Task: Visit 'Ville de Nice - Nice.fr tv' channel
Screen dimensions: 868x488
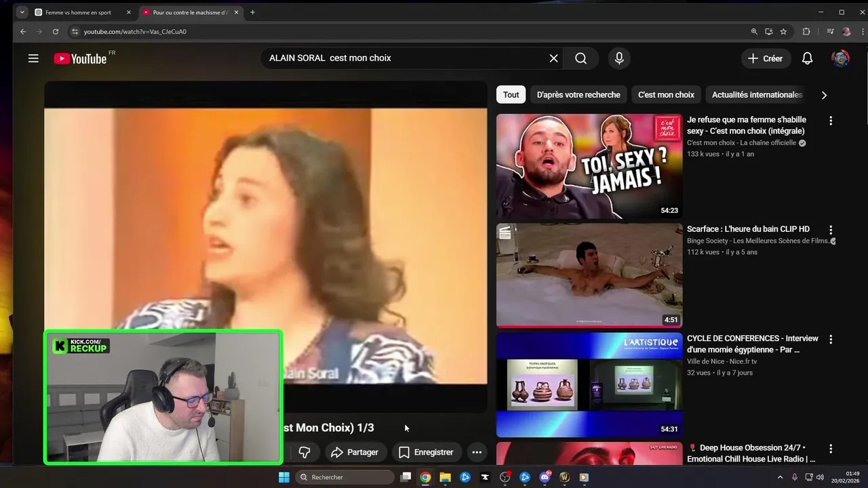Action: pos(722,361)
